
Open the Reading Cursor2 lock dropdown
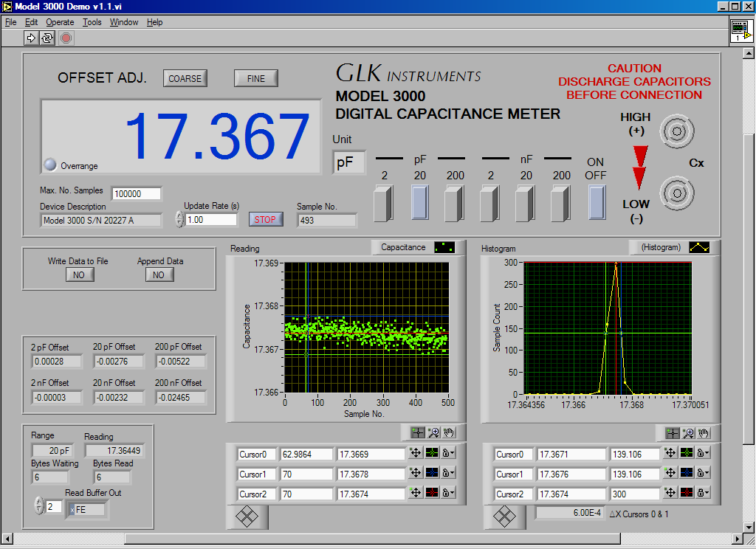click(448, 493)
